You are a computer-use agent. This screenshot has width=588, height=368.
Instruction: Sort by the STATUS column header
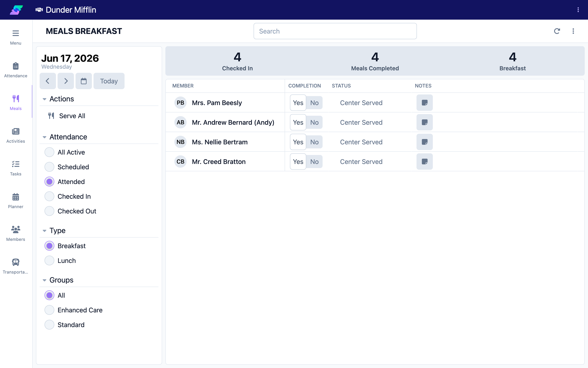click(341, 86)
